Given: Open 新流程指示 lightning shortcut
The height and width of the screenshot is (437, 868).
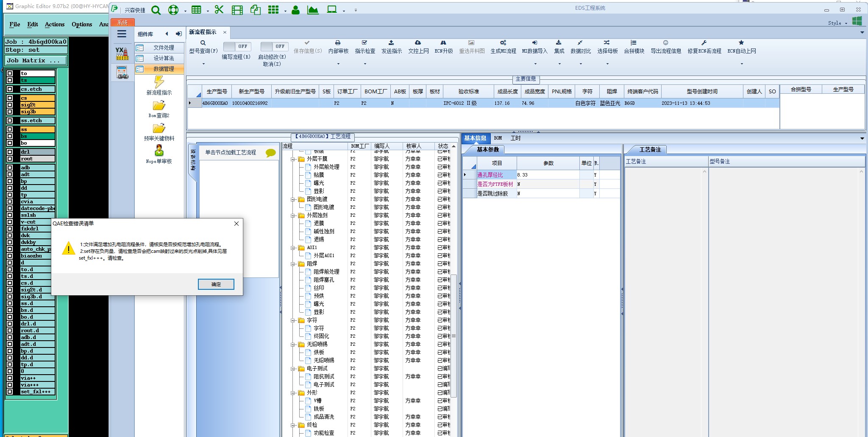Looking at the screenshot, I should point(159,85).
